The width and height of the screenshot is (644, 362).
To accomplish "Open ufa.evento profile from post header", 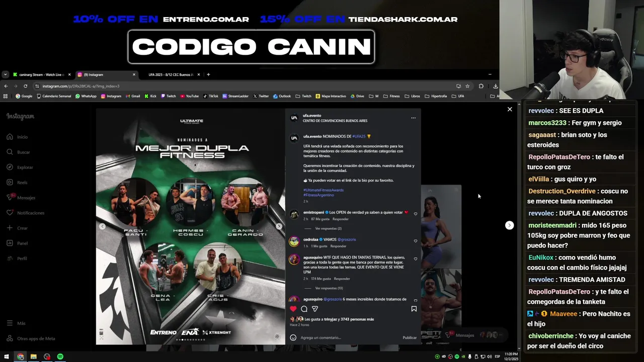I will click(312, 116).
